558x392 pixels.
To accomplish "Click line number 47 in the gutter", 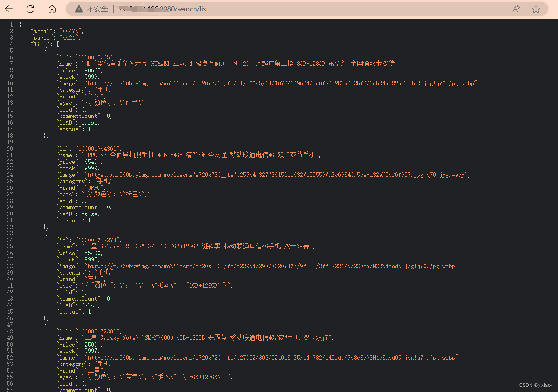I will click(10, 325).
